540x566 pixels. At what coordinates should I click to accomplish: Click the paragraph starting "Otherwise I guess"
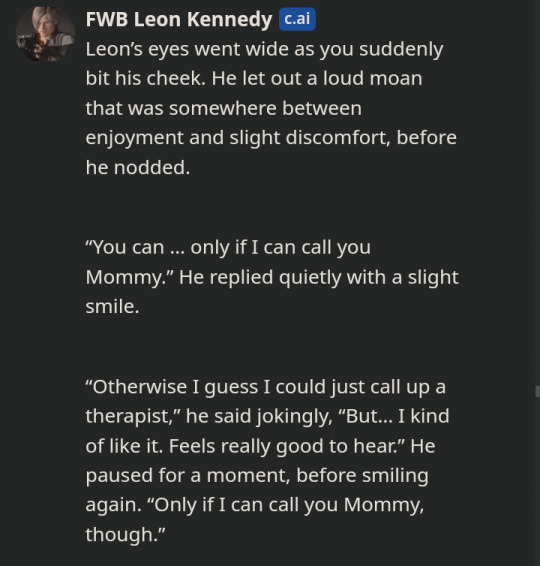pyautogui.click(x=267, y=460)
